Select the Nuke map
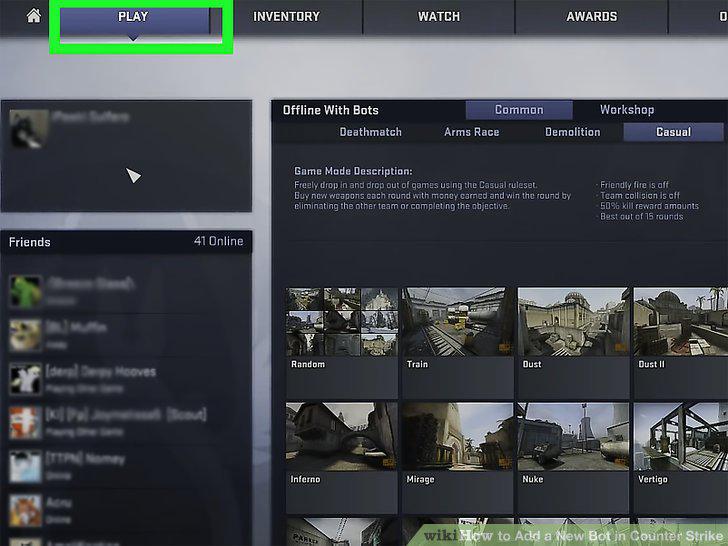This screenshot has height=546, width=728. pyautogui.click(x=573, y=437)
